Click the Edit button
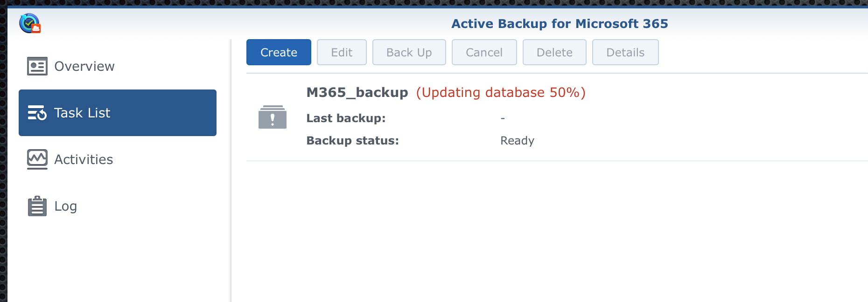This screenshot has height=302, width=868. coord(342,52)
